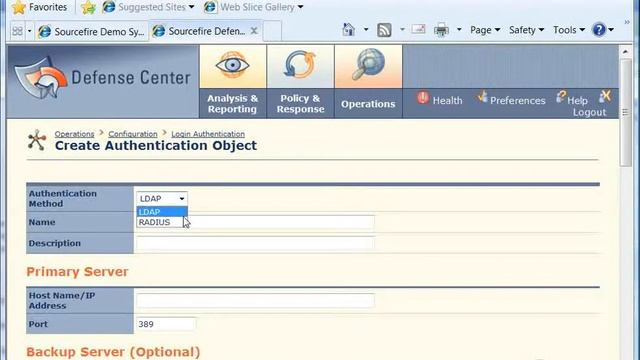Screen dimensions: 640x360
Task: Click the RSS feeds icon
Action: click(384, 30)
